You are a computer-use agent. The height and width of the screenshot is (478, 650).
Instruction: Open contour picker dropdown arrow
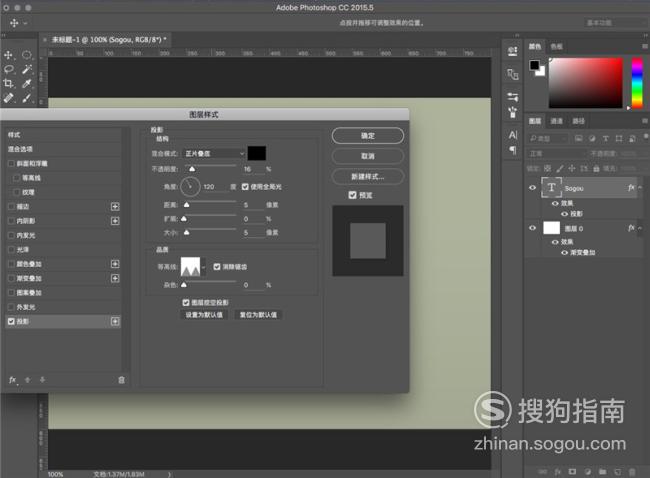204,267
